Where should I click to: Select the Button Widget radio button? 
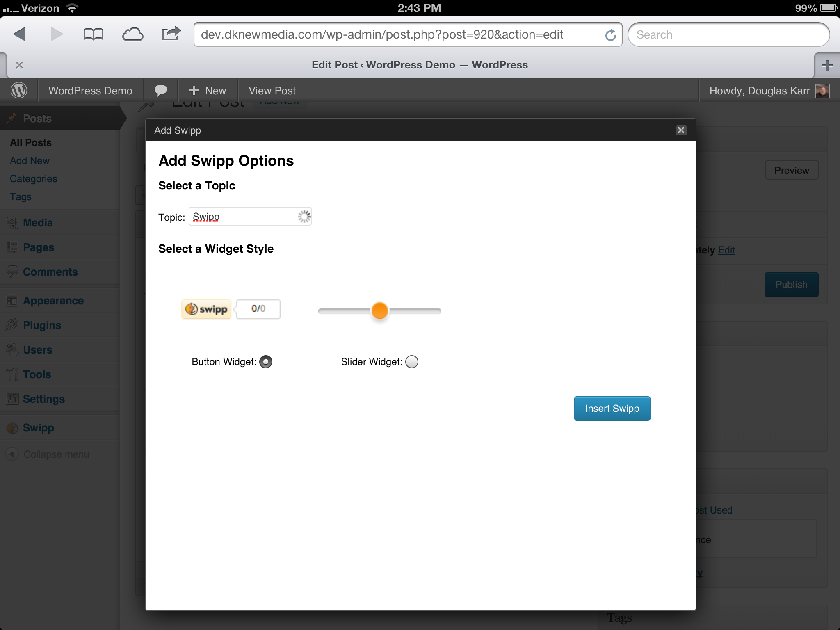[266, 362]
